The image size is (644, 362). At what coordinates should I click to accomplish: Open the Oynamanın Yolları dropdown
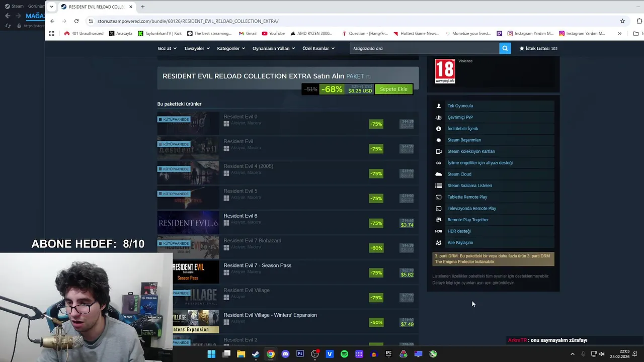pos(274,48)
